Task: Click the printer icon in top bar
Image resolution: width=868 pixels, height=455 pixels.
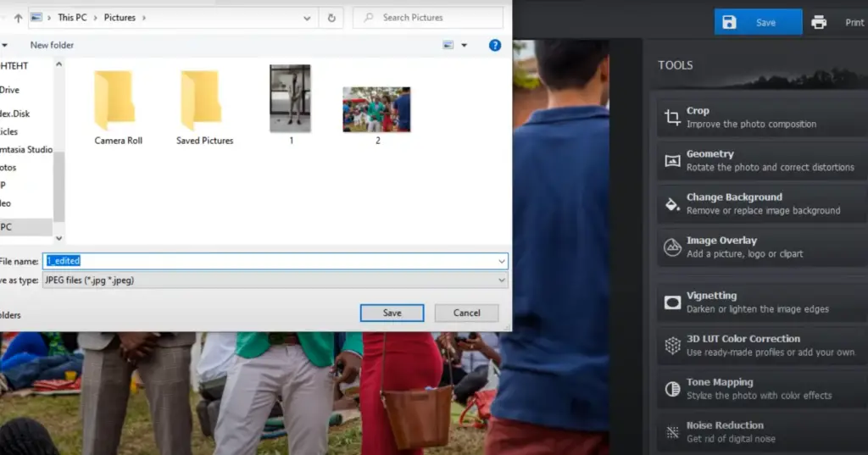Action: pos(819,23)
